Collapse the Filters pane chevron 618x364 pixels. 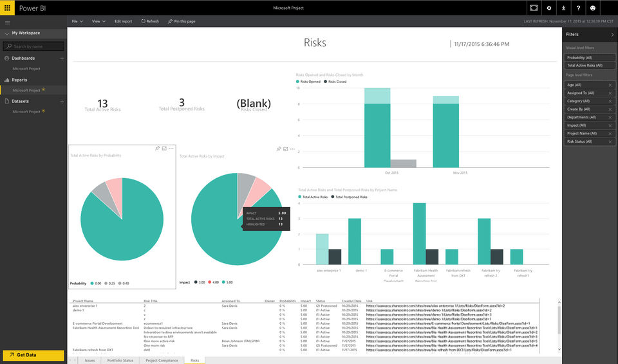tap(612, 35)
